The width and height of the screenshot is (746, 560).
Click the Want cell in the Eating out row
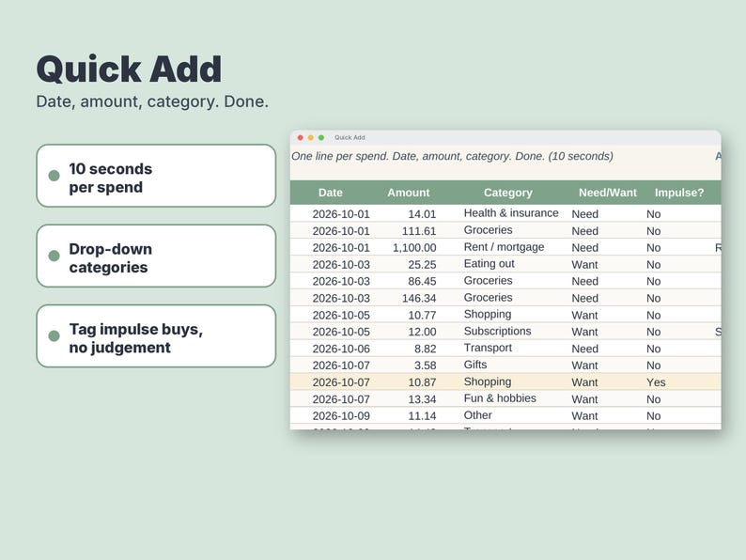tap(584, 265)
